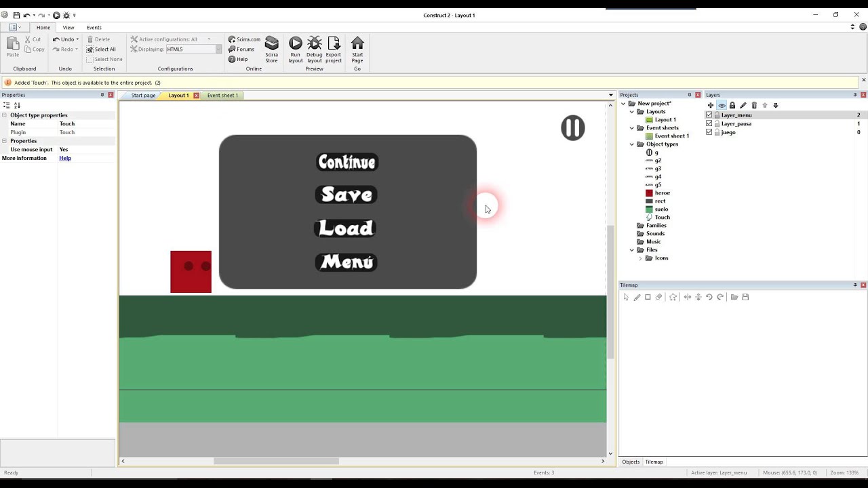Switch to the Events ribbon tab
The height and width of the screenshot is (488, 868).
coord(94,27)
